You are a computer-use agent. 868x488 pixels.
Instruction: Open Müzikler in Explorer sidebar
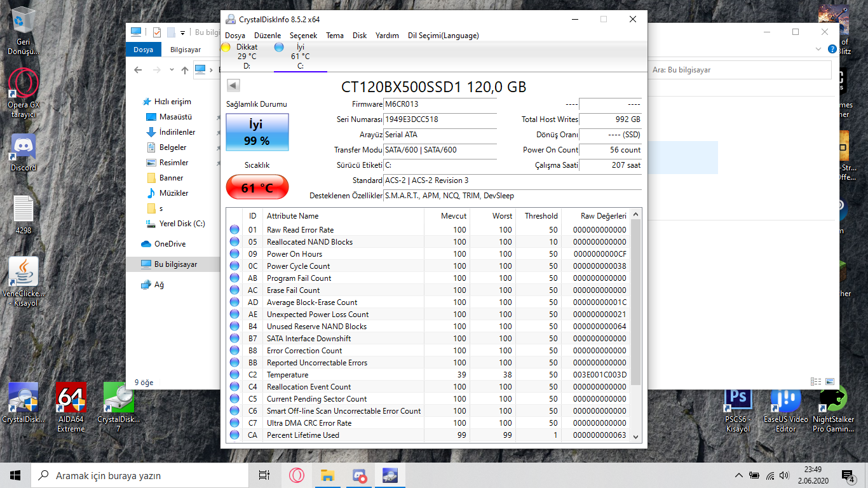(x=167, y=193)
